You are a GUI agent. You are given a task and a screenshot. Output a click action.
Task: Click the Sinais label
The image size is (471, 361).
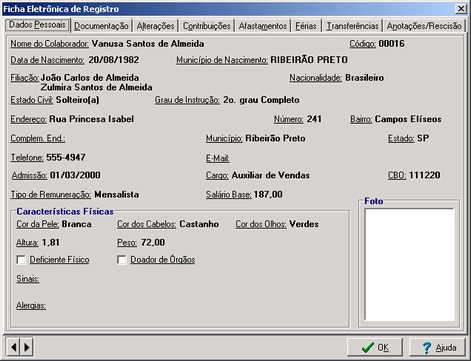[x=28, y=279]
